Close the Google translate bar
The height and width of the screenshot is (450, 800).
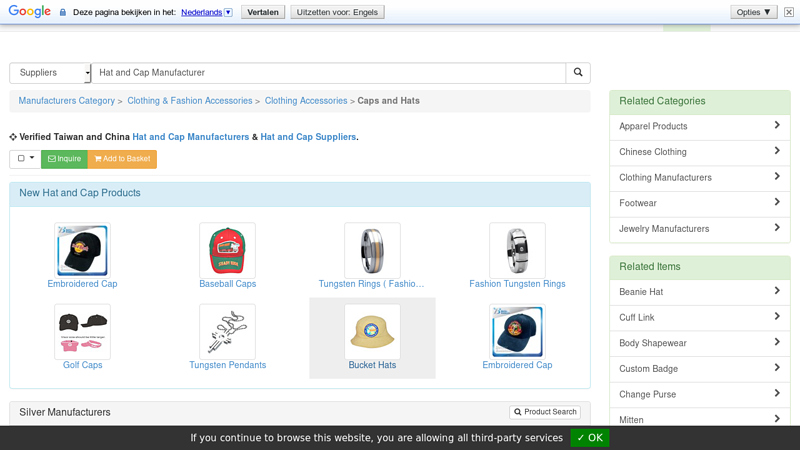789,12
